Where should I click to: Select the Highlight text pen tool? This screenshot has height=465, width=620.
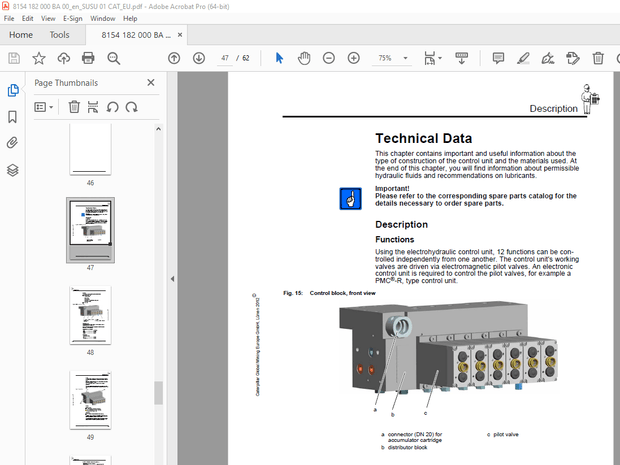click(523, 59)
